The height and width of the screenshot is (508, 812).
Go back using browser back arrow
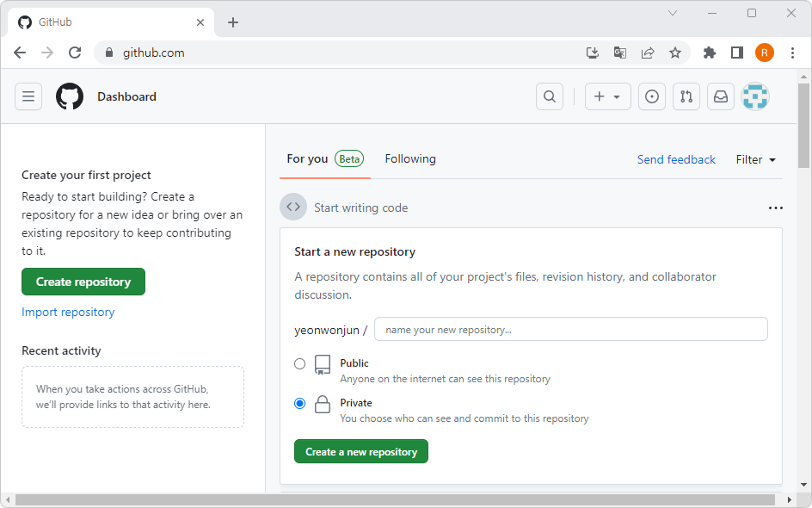20,53
